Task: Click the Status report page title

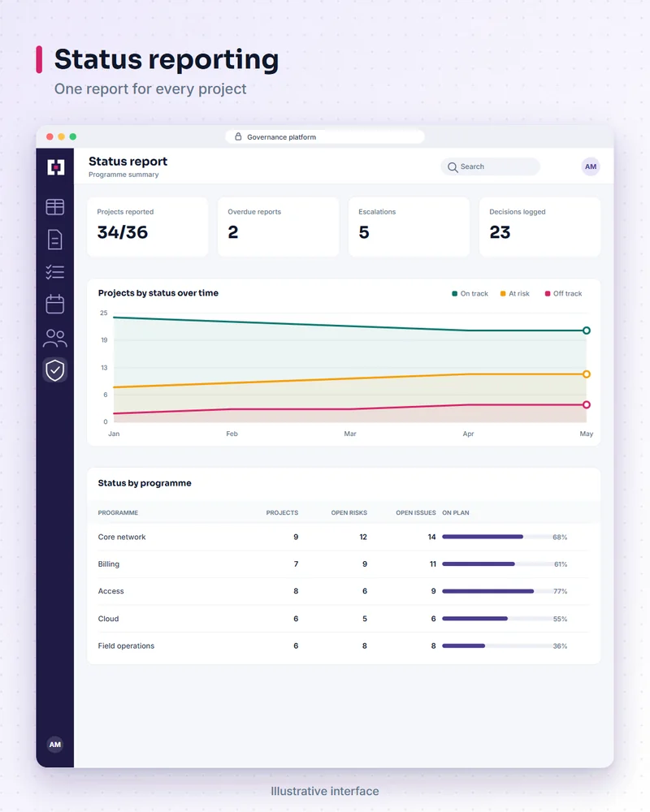Action: 128,161
